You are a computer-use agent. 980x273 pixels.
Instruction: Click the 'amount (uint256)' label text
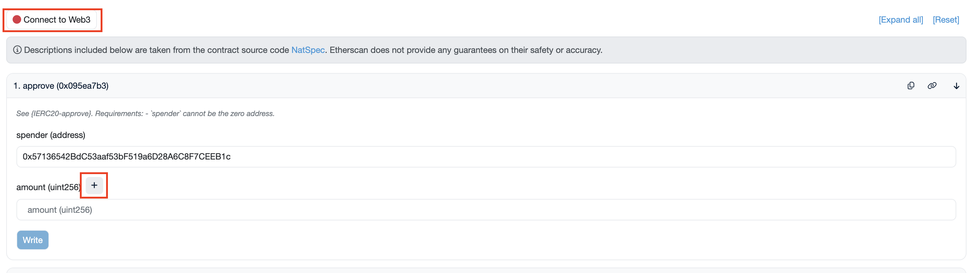coord(48,187)
